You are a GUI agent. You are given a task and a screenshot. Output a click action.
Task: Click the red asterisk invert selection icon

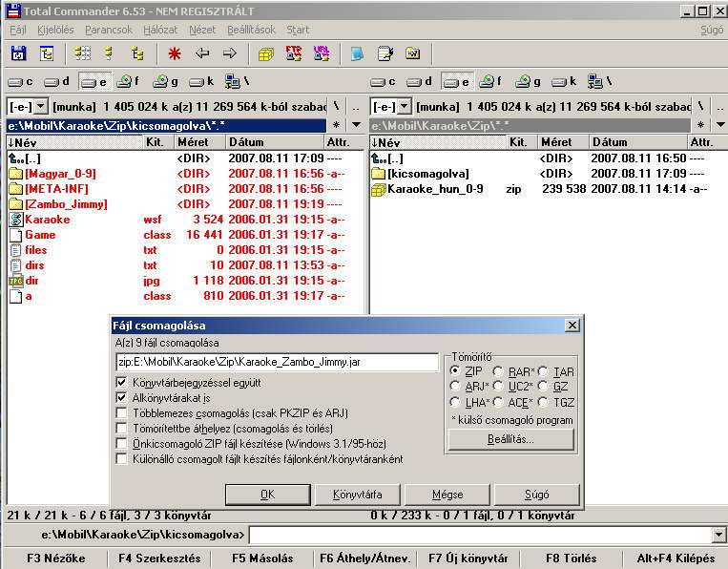point(175,53)
